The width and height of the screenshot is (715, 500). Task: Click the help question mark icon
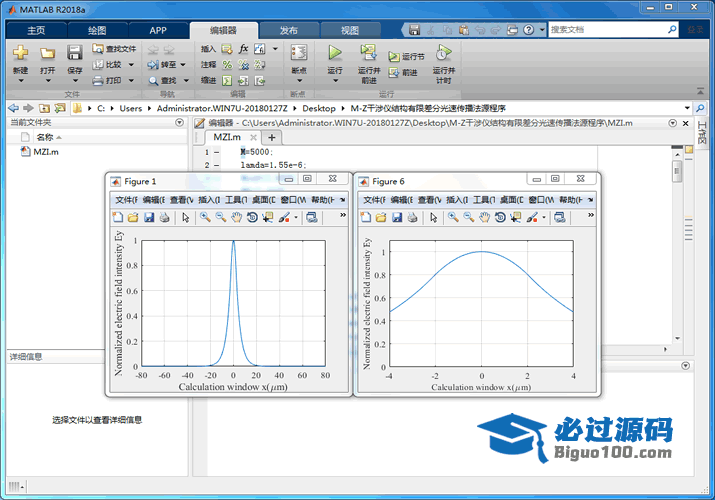click(528, 30)
